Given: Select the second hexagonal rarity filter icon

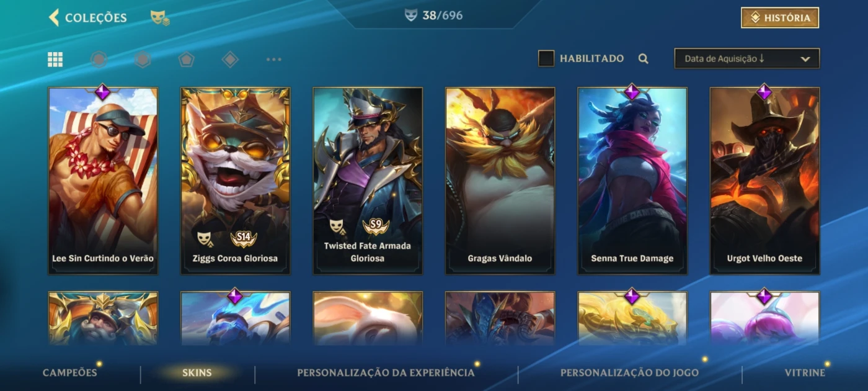Looking at the screenshot, I should 143,60.
